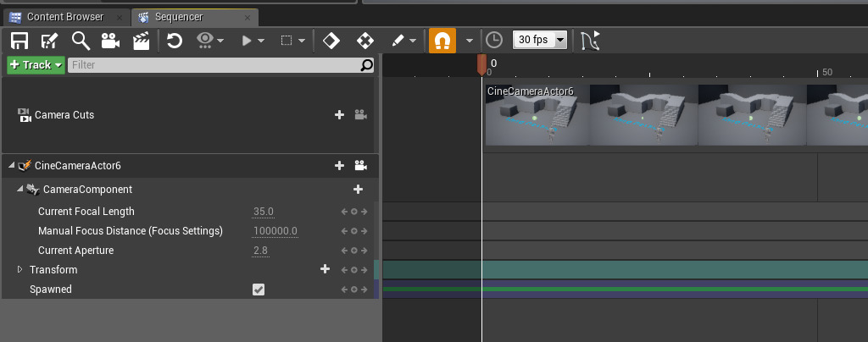The height and width of the screenshot is (342, 868).
Task: Lock viewport to CineCameraActor6 camera icon
Action: click(x=360, y=166)
